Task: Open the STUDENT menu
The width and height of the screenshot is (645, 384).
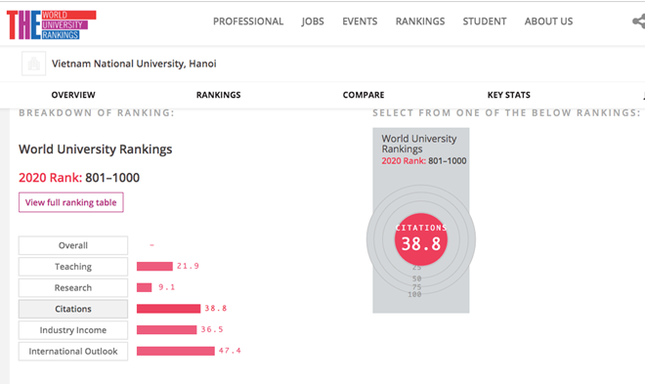Action: pyautogui.click(x=485, y=21)
